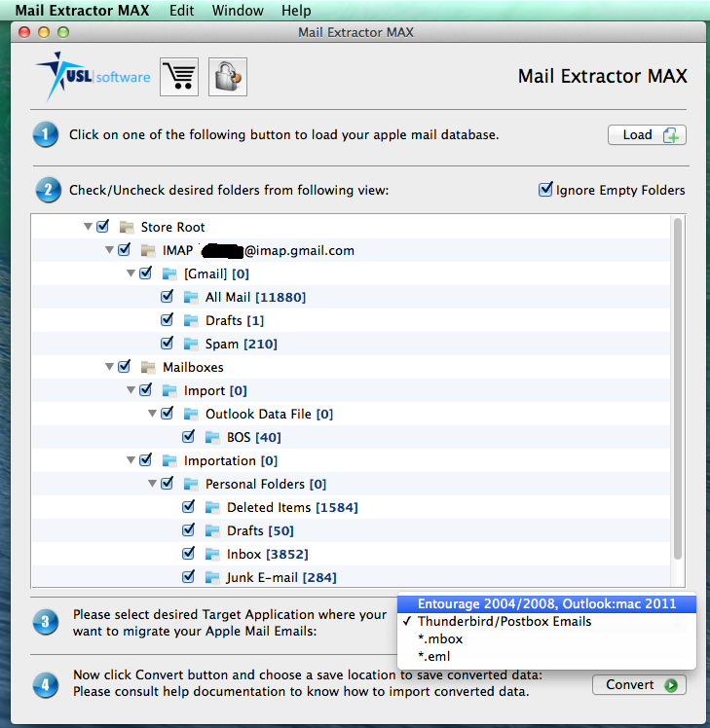Uncheck the Junk E-mail [284] checkbox
This screenshot has width=710, height=728.
coord(188,576)
